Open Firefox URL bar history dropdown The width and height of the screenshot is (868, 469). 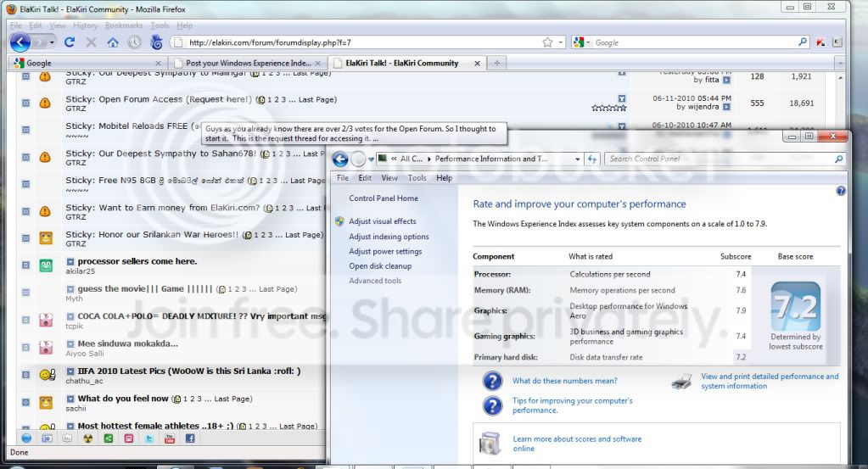(561, 42)
